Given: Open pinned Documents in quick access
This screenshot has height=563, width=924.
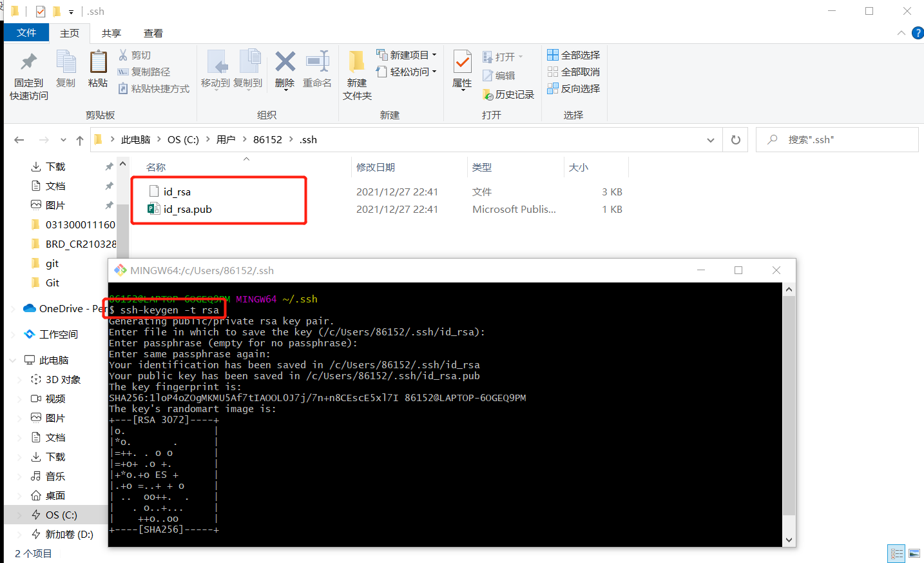Looking at the screenshot, I should (x=55, y=186).
